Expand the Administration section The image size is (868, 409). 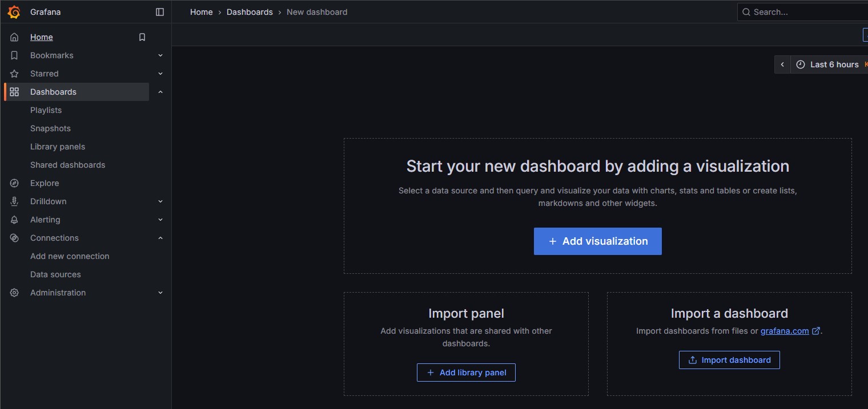(x=160, y=292)
